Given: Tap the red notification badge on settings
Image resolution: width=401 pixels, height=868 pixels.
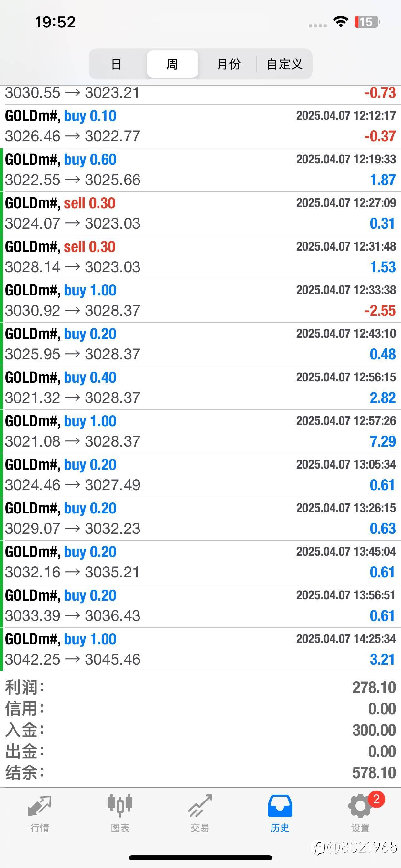Looking at the screenshot, I should [376, 799].
